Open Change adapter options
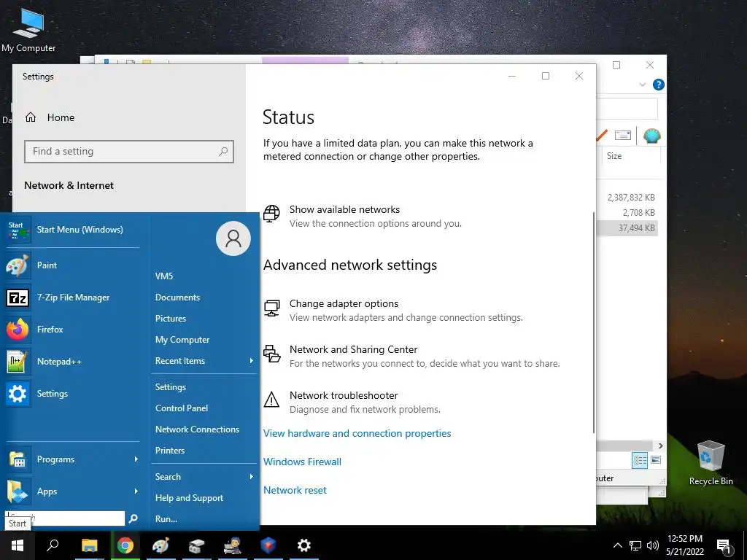Viewport: 747px width, 560px height. [393, 310]
